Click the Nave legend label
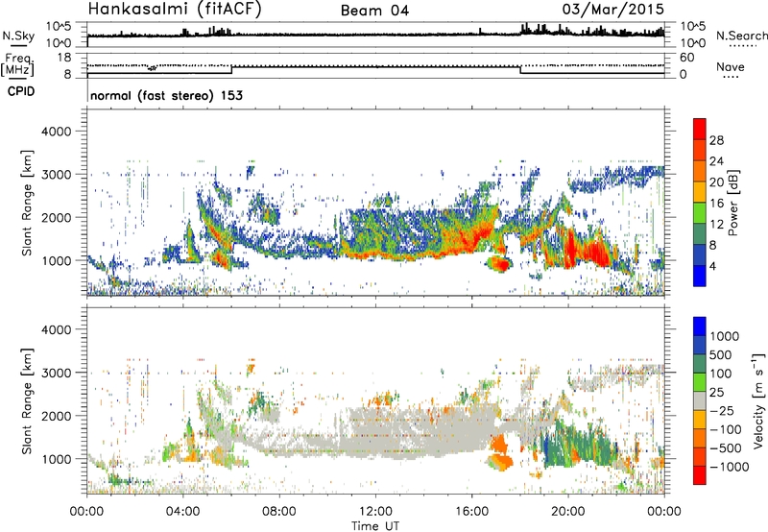Image resolution: width=768 pixels, height=532 pixels. (x=731, y=66)
